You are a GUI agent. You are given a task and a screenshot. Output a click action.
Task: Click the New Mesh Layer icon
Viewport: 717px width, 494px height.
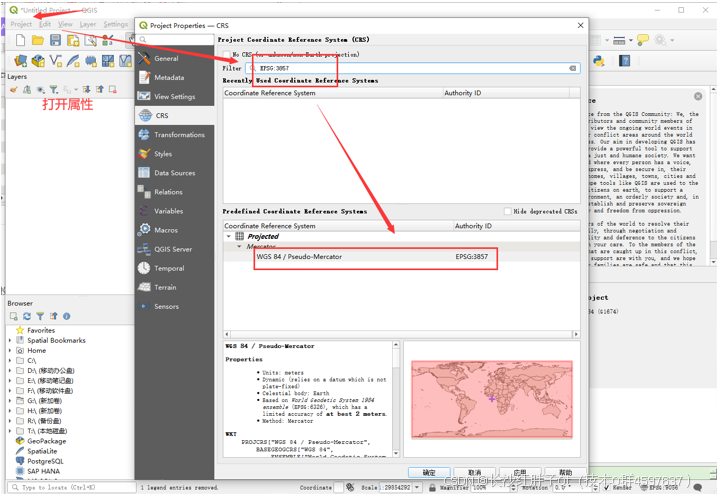point(108,60)
